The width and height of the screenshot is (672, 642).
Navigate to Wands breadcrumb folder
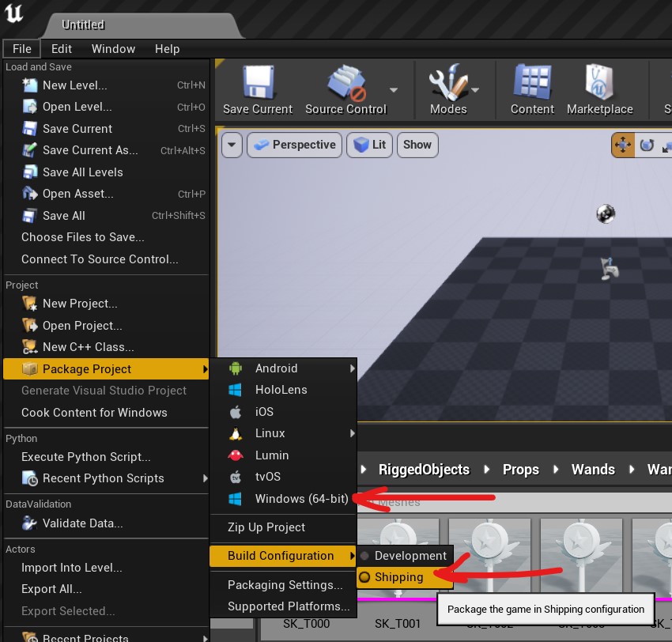pyautogui.click(x=593, y=470)
